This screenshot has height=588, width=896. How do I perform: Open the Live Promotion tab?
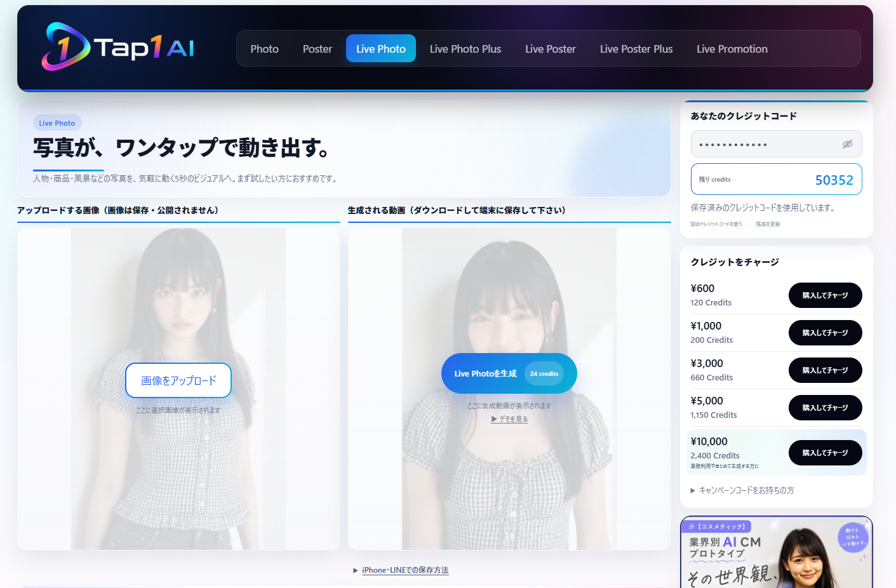[732, 49]
